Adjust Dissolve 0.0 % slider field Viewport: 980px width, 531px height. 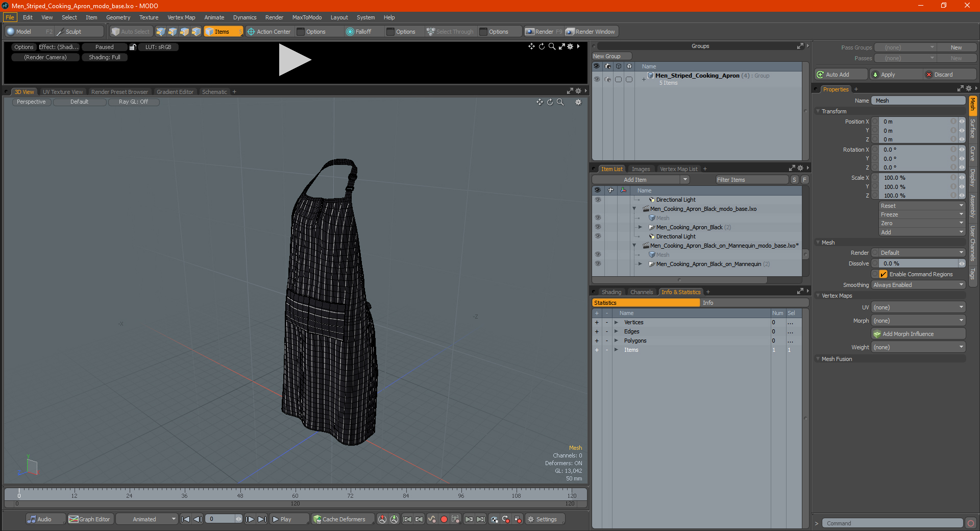918,263
